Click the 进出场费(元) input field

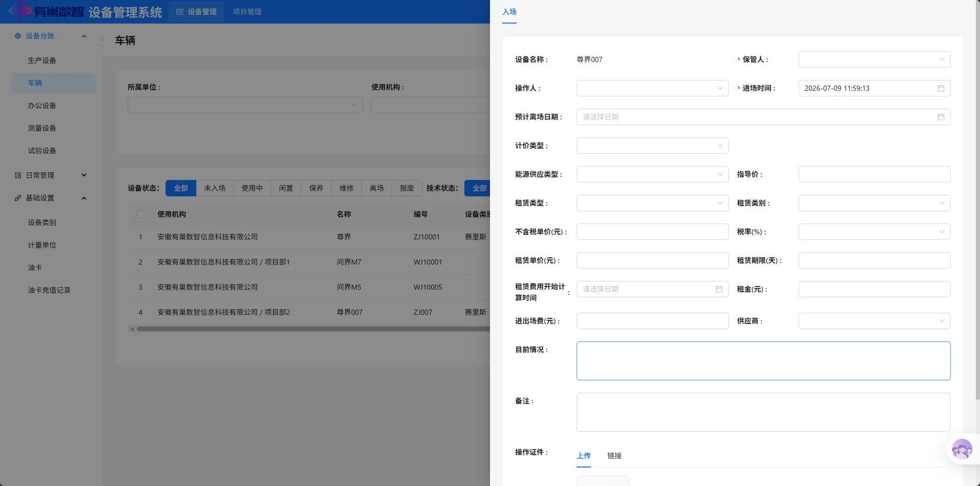(652, 321)
